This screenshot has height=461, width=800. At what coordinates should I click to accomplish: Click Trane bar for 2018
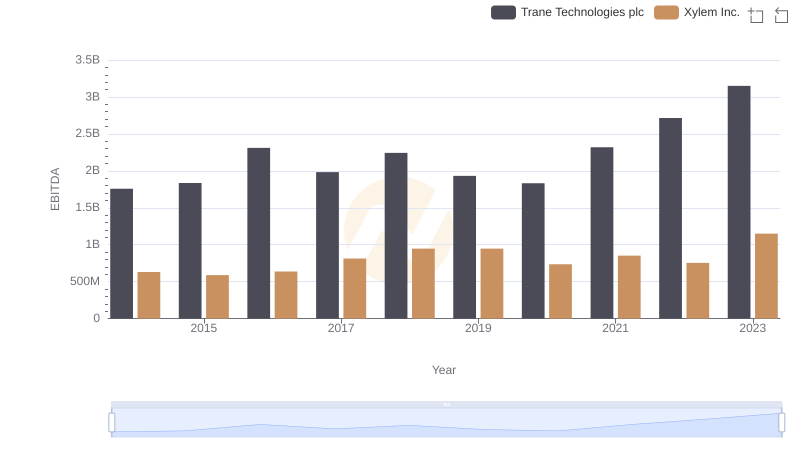396,236
